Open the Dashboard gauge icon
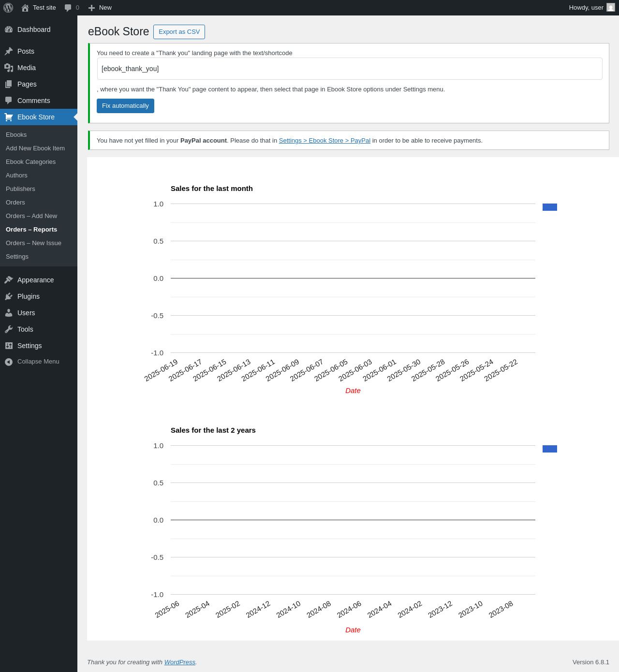Screen dimensions: 619x672 click(9, 29)
